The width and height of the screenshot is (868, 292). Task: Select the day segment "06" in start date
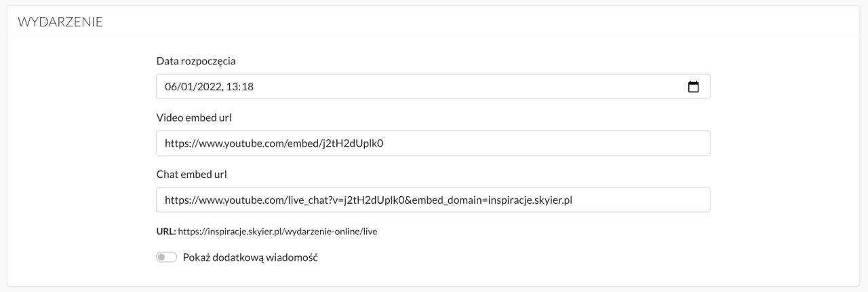point(172,87)
